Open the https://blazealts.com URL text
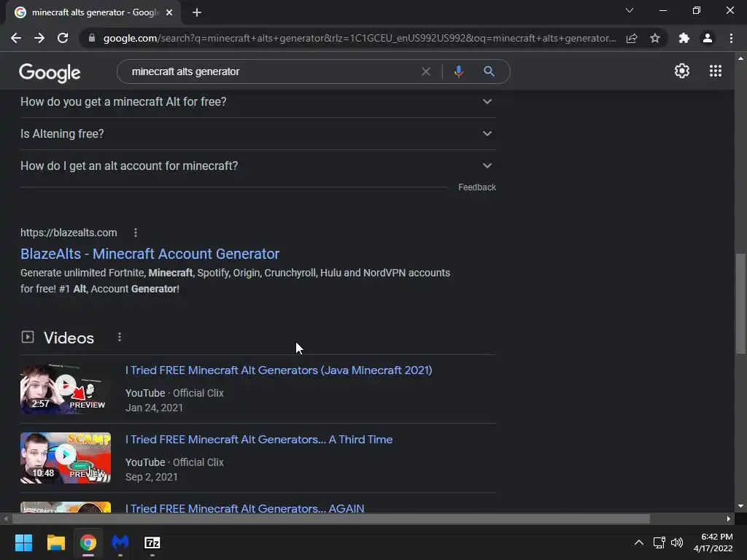The image size is (747, 560). (x=69, y=233)
